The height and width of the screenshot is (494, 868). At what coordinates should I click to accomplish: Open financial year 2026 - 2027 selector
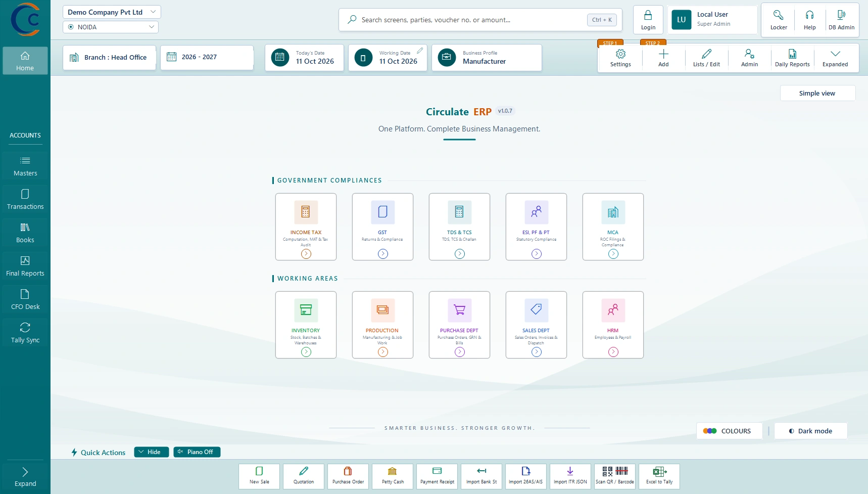point(207,57)
